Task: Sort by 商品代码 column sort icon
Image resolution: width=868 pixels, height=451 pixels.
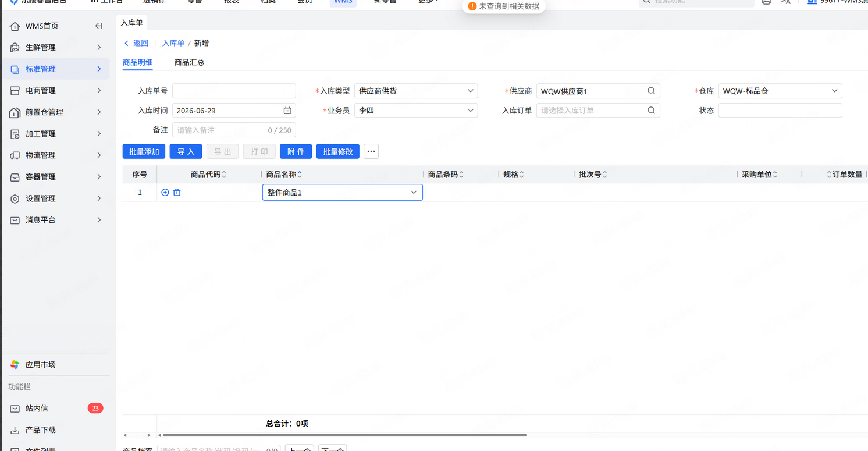Action: point(224,175)
